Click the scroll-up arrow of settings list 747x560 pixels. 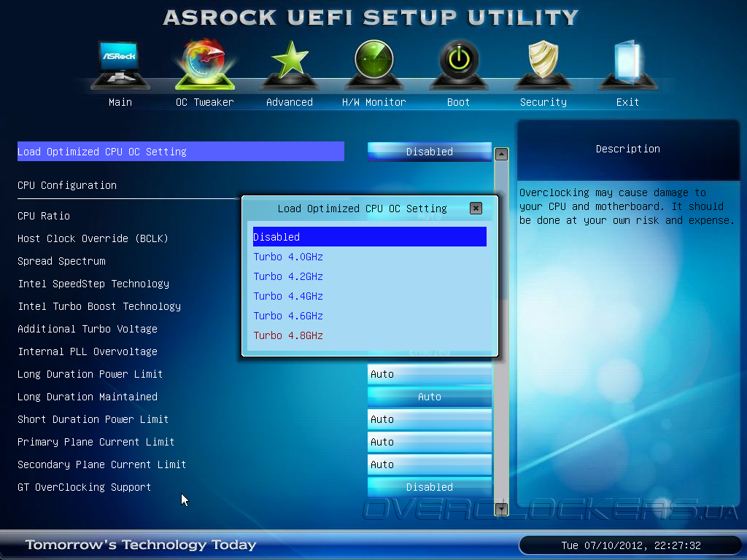click(x=501, y=155)
